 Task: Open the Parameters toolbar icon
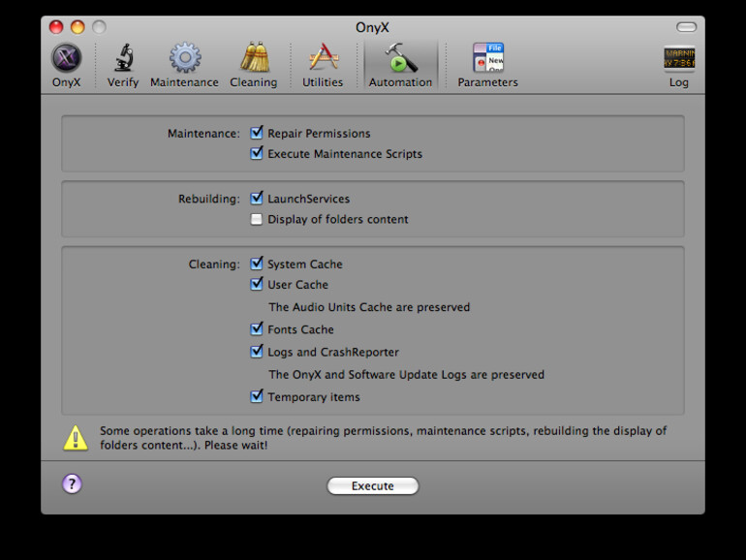487,57
